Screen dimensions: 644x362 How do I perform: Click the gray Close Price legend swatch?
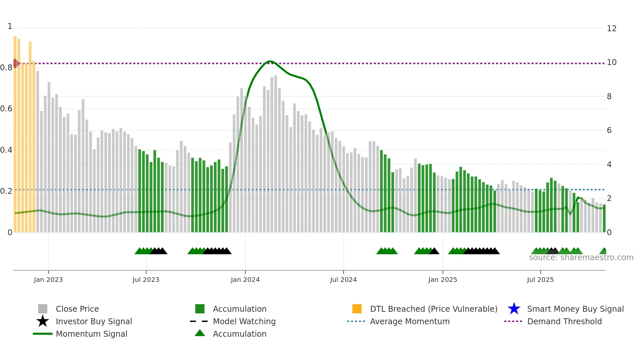coord(43,309)
